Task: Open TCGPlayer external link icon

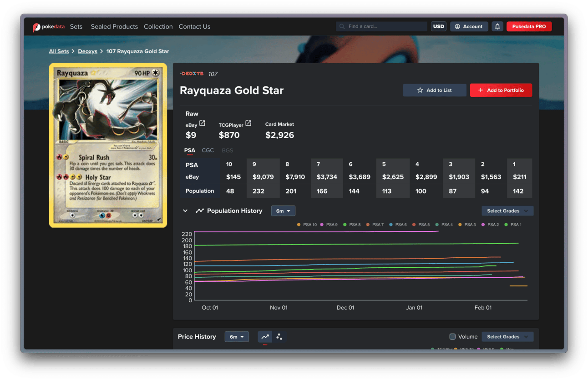Action: (x=248, y=123)
